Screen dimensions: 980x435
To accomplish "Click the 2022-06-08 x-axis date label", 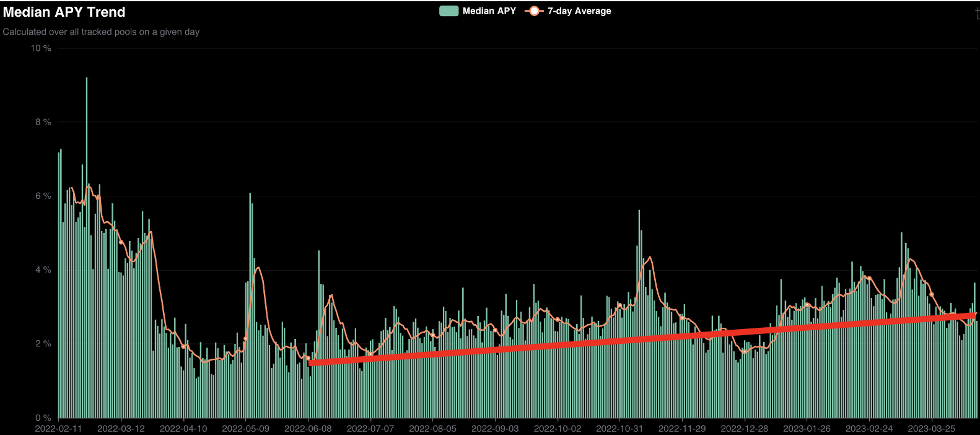I will pyautogui.click(x=308, y=428).
